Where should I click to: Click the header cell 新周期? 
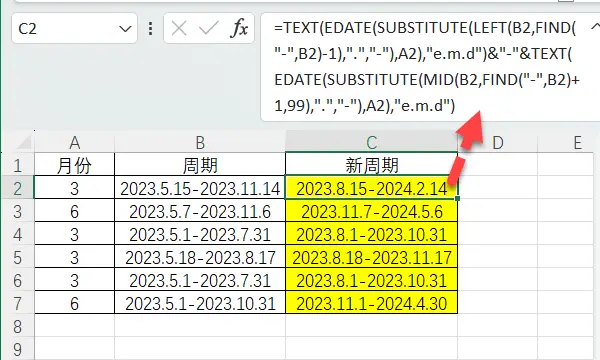[372, 165]
